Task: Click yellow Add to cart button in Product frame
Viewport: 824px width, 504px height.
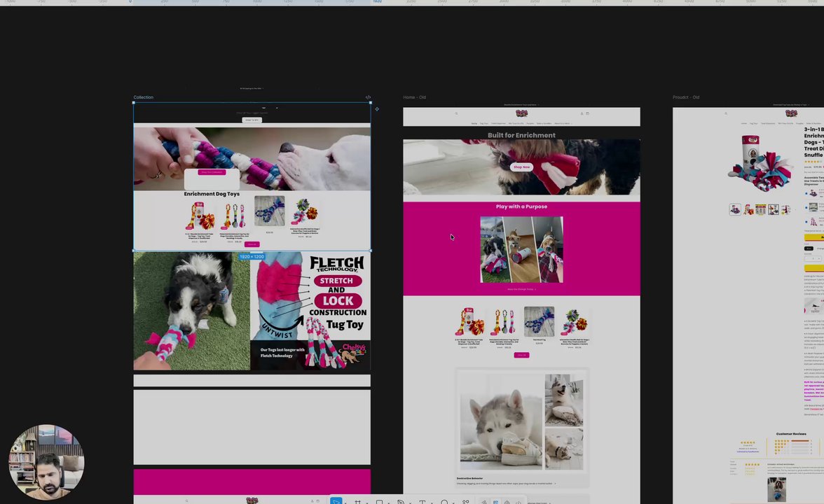Action: [x=814, y=237]
